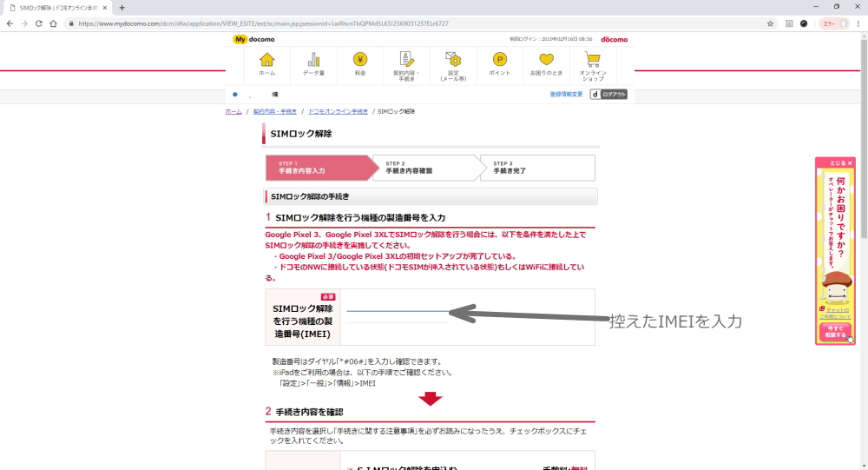Go back using the browser back arrow
The height and width of the screenshot is (470, 868).
[10, 23]
